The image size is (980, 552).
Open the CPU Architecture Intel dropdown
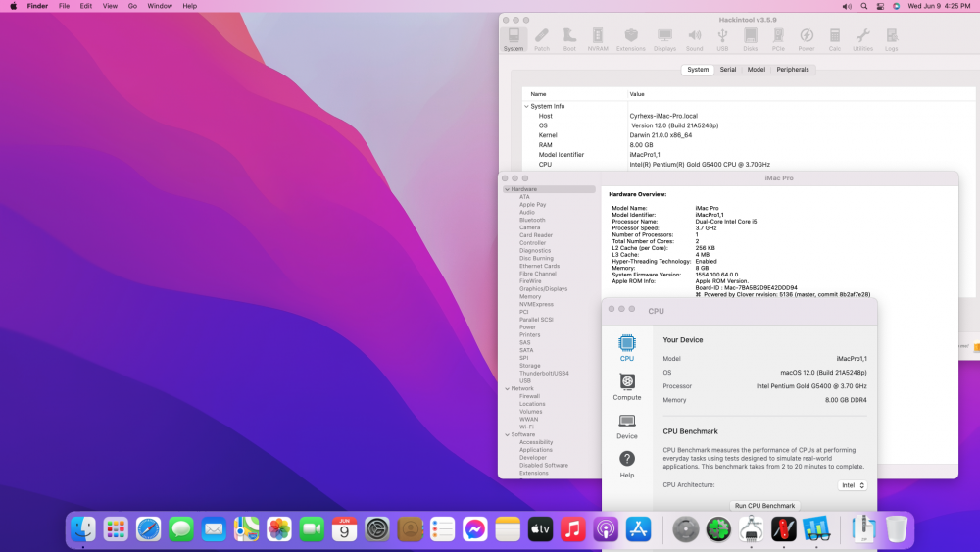pos(853,485)
